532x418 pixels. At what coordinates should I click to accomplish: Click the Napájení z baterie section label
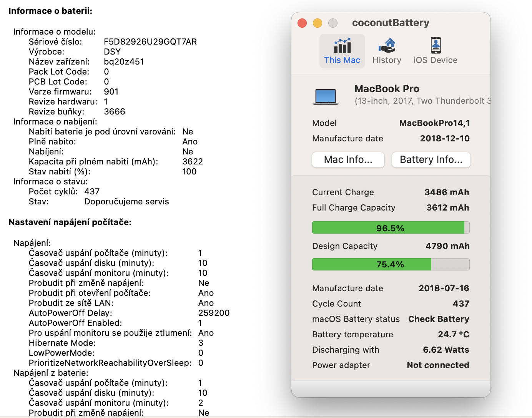[x=51, y=373]
